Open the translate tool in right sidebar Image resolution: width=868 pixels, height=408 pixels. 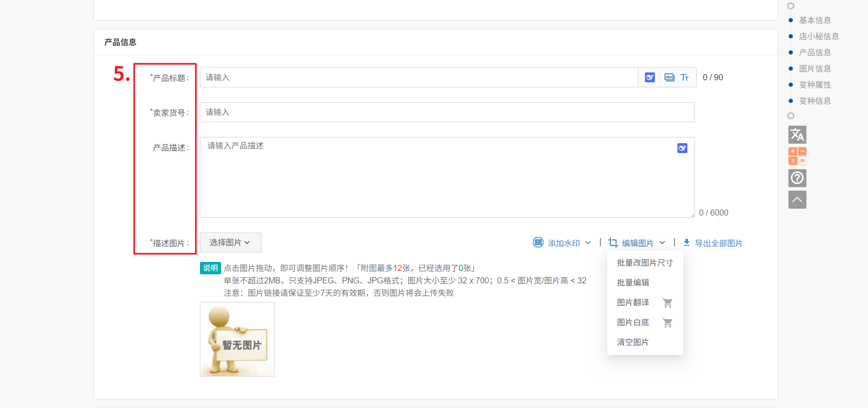click(797, 134)
